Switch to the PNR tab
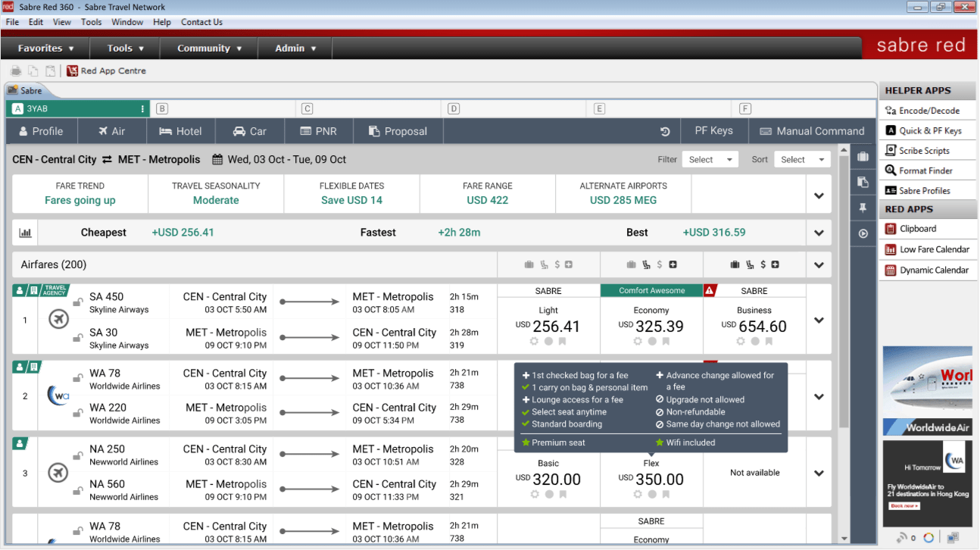 click(318, 131)
